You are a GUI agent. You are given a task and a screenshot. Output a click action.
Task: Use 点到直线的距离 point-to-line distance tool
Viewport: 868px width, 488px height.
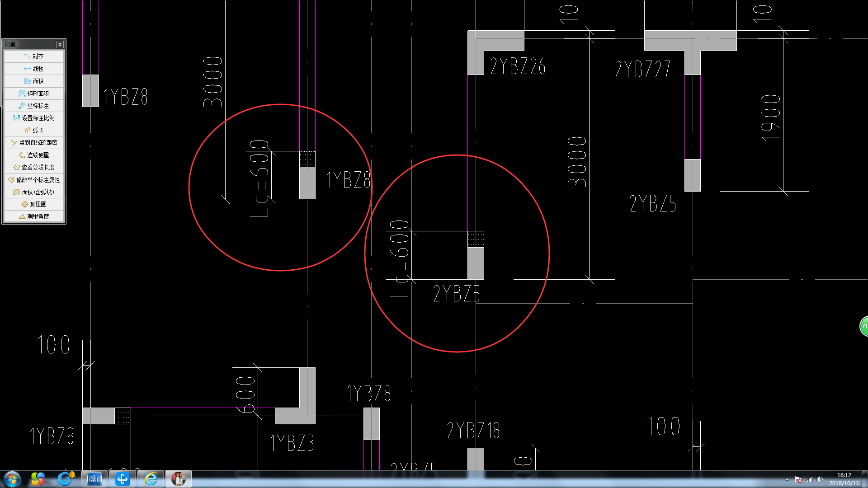pos(34,142)
